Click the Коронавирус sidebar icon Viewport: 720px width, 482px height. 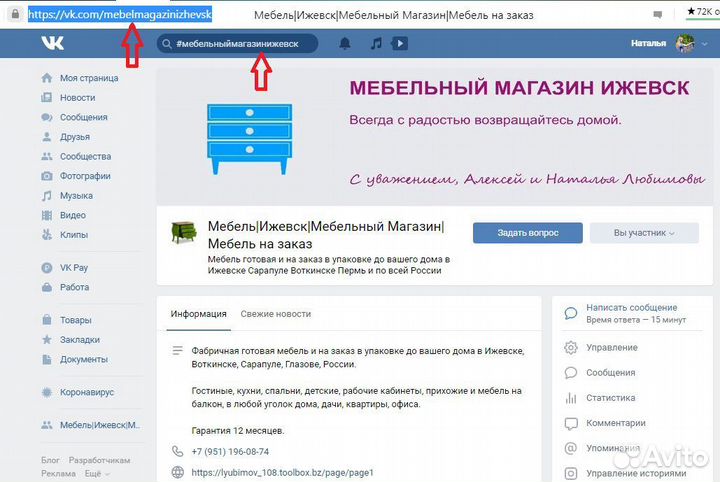pyautogui.click(x=47, y=392)
